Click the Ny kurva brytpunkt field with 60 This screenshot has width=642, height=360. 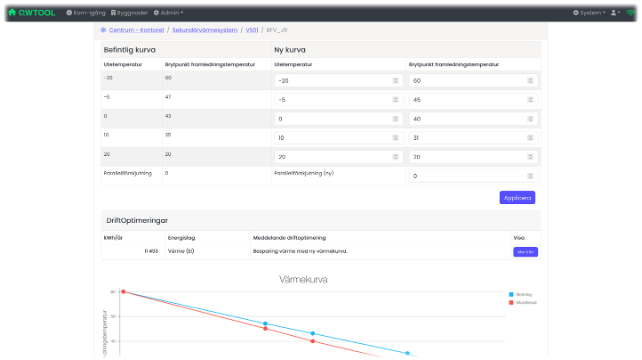click(x=473, y=81)
